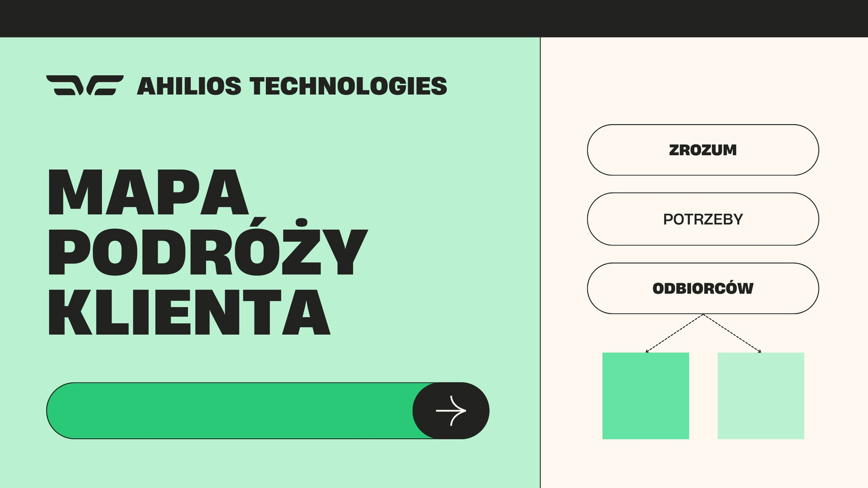Screen dimensions: 868x488
Task: Click the Ahilios winged logo icon
Action: pyautogui.click(x=85, y=85)
